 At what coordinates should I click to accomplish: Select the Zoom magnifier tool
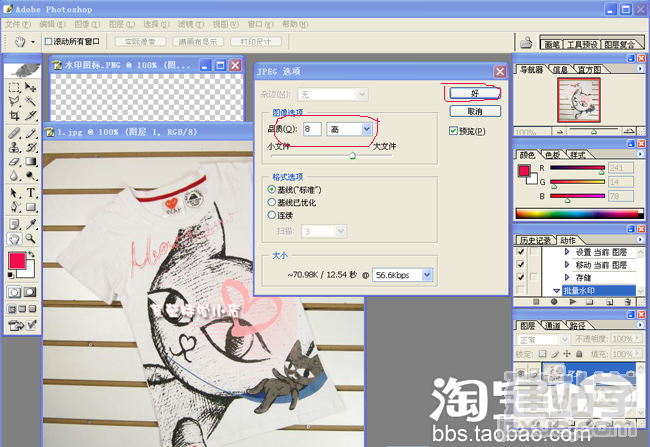click(30, 238)
